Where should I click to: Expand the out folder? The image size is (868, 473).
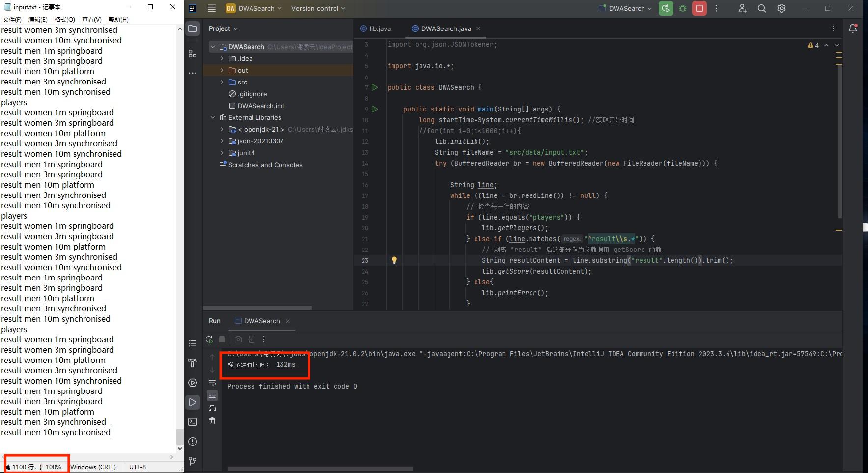point(222,70)
